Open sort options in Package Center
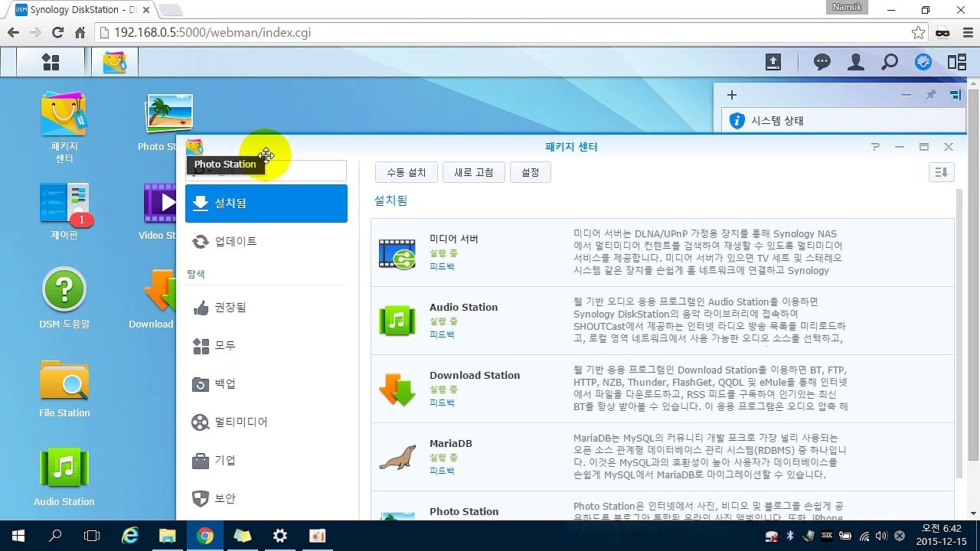 coord(942,172)
